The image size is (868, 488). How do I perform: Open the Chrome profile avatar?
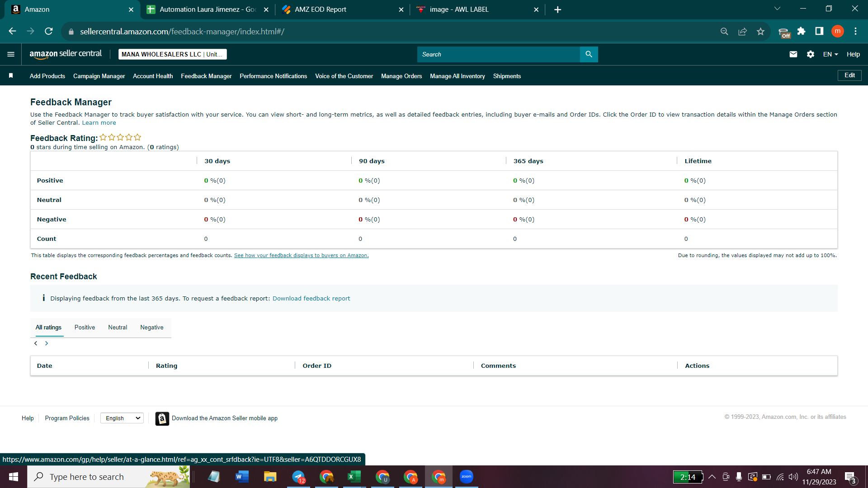pos(838,31)
